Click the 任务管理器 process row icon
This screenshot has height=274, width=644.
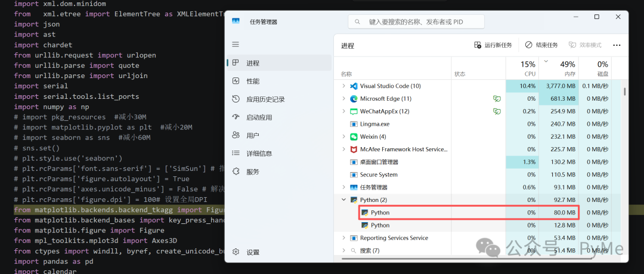[354, 187]
